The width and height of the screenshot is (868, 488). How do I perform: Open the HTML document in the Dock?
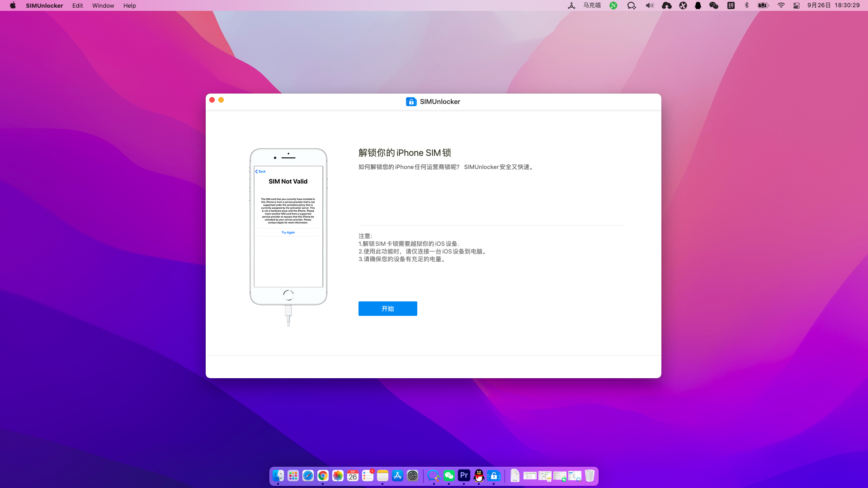[x=515, y=475]
